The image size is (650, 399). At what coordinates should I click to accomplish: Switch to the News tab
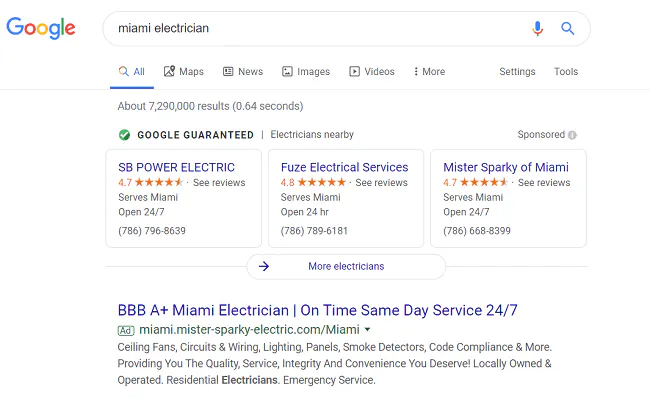point(243,71)
